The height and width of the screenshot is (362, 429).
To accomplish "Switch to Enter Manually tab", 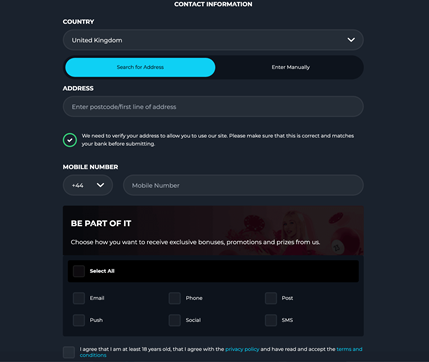I will pyautogui.click(x=290, y=67).
